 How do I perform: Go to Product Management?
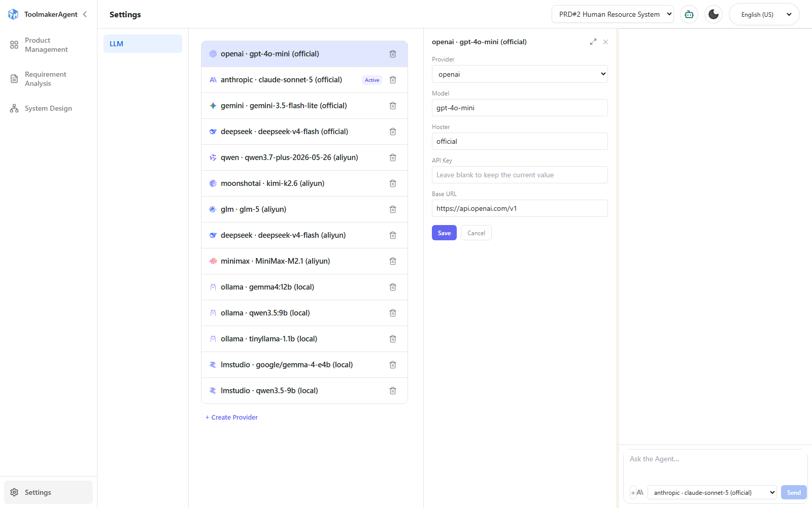pos(48,45)
